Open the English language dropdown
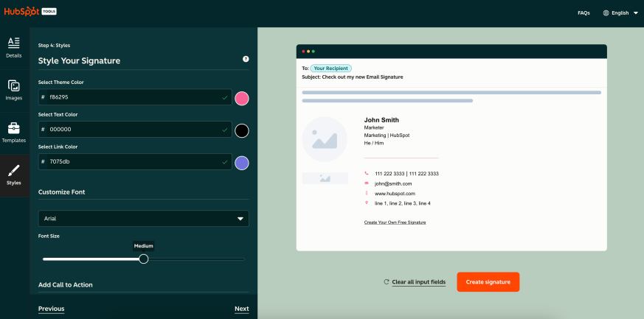 tap(620, 13)
